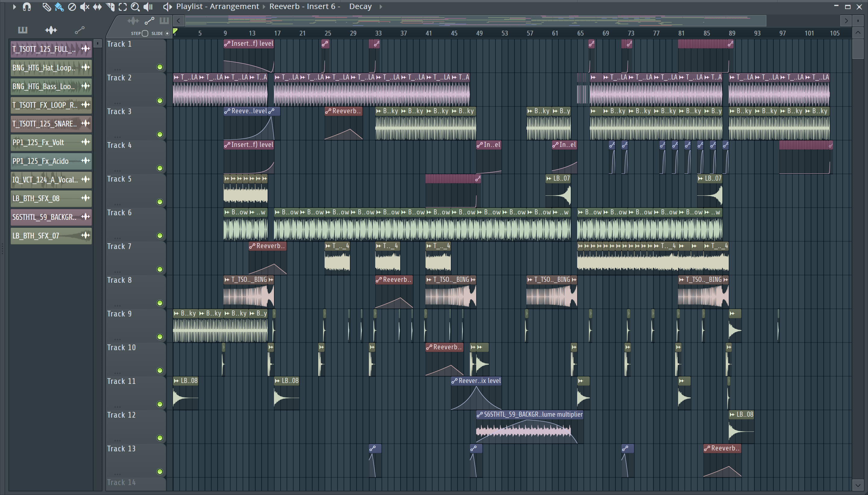This screenshot has width=868, height=495.
Task: Click the vertical scrollbar thumb
Action: (858, 49)
